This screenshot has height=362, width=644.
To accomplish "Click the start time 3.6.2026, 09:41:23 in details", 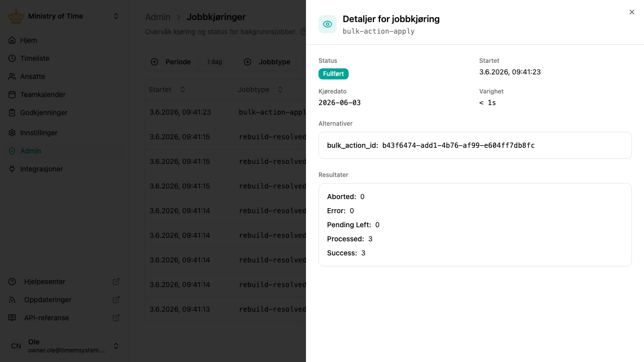I will coord(510,72).
